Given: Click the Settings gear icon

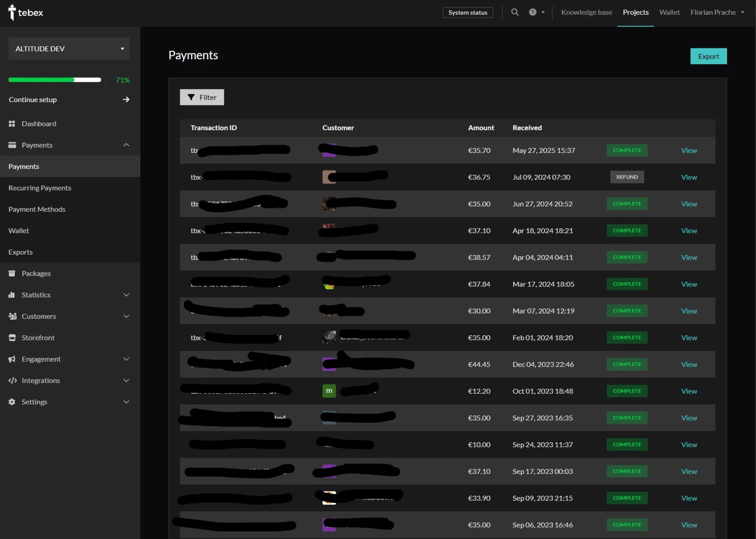Looking at the screenshot, I should (x=12, y=402).
